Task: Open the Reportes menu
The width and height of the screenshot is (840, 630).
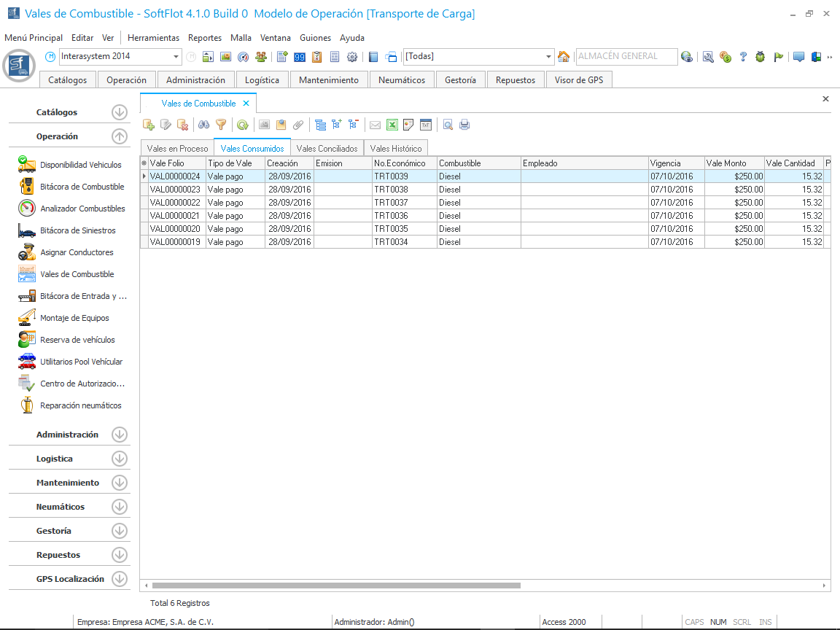Action: (x=205, y=38)
